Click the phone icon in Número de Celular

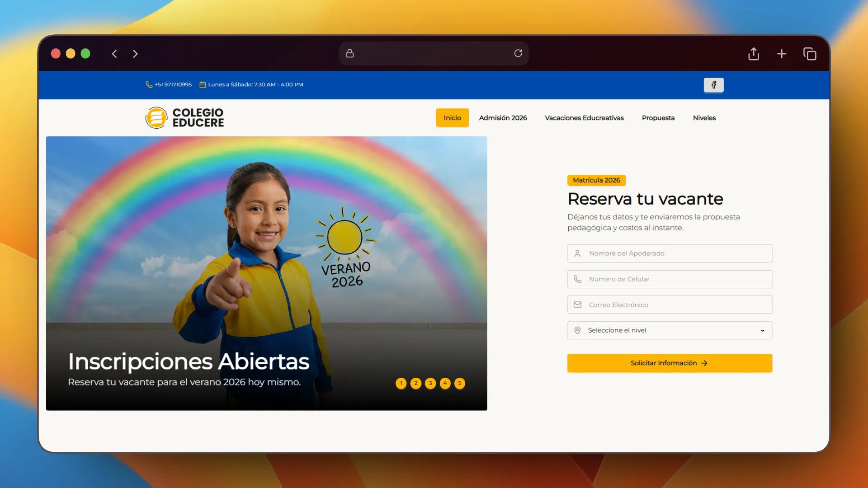pos(577,279)
